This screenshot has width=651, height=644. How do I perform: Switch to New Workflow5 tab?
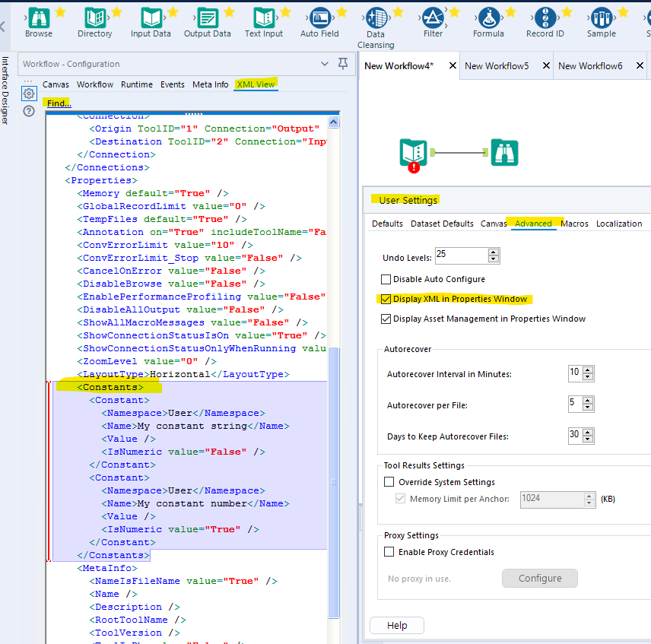click(497, 66)
